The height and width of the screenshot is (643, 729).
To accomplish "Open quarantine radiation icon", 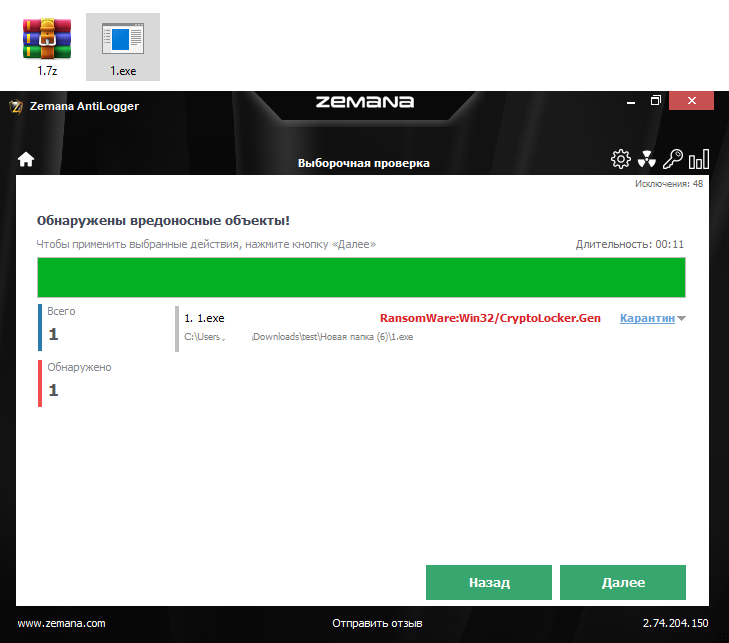I will coord(647,159).
